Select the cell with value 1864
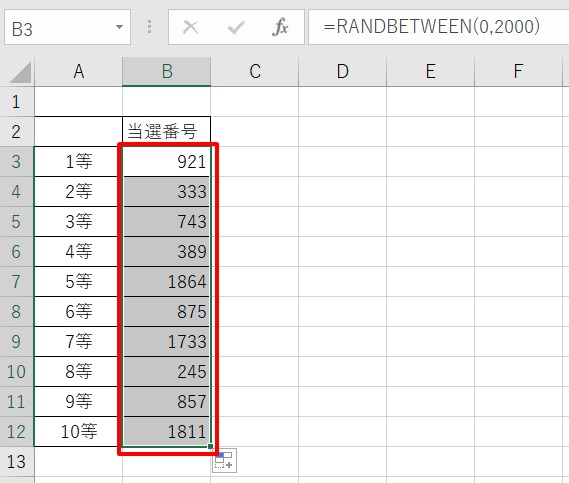Image resolution: width=569 pixels, height=483 pixels. [x=167, y=282]
